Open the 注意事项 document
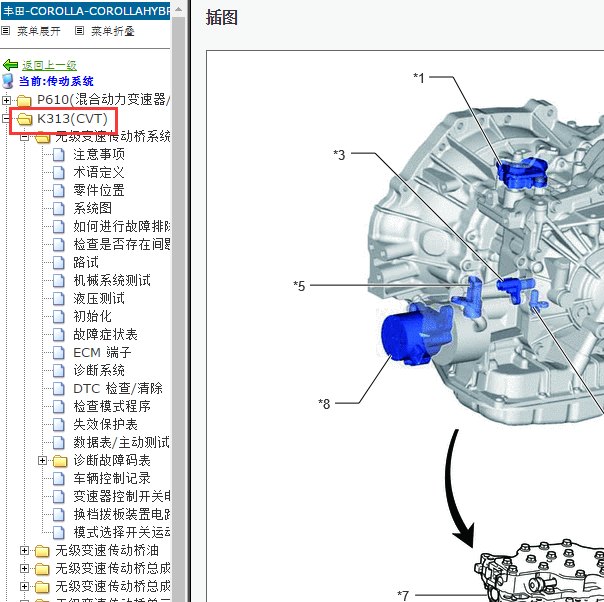This screenshot has width=604, height=602. (99, 154)
